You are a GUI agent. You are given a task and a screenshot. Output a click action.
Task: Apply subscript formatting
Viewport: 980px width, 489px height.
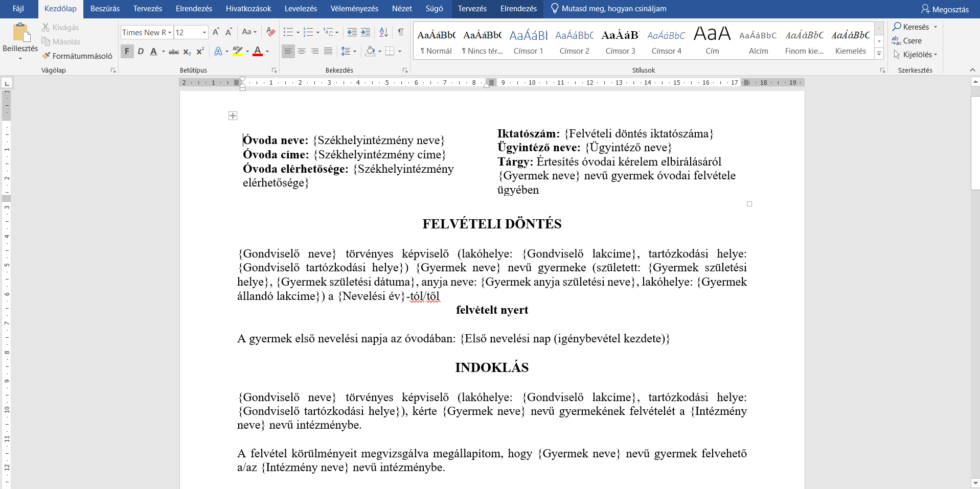coord(187,52)
